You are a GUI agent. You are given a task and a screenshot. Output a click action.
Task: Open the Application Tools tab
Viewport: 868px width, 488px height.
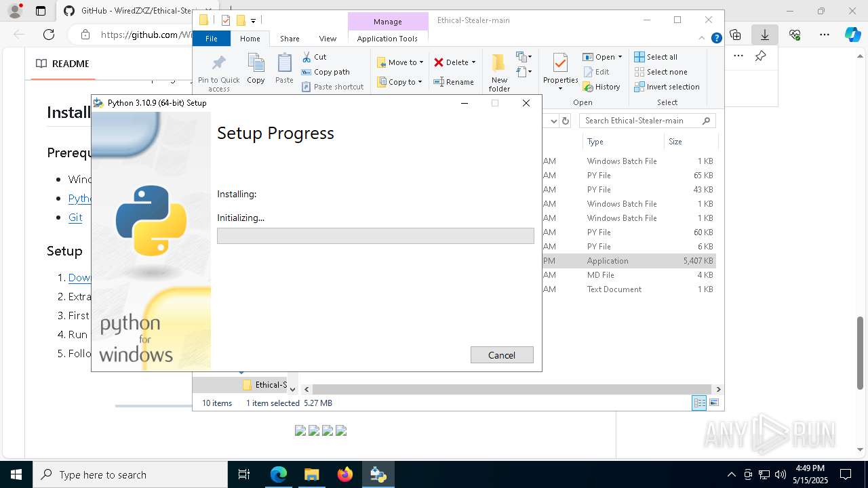pos(387,39)
